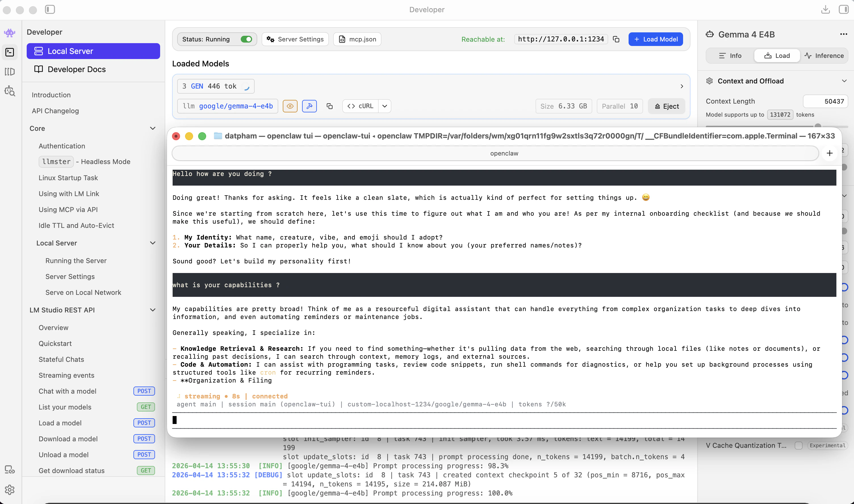Copy the server address with the copy icon

pyautogui.click(x=616, y=39)
